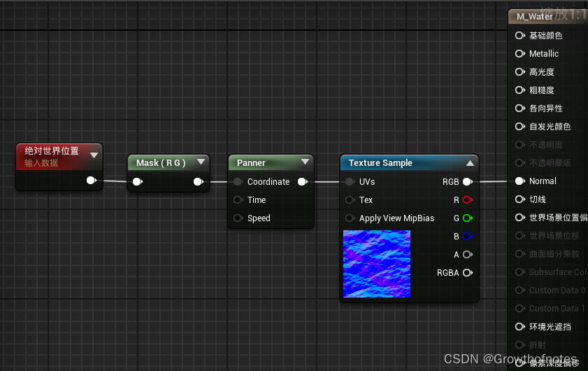This screenshot has height=371, width=588.
Task: Click the disabled 世界场景位移 pin
Action: pos(519,235)
